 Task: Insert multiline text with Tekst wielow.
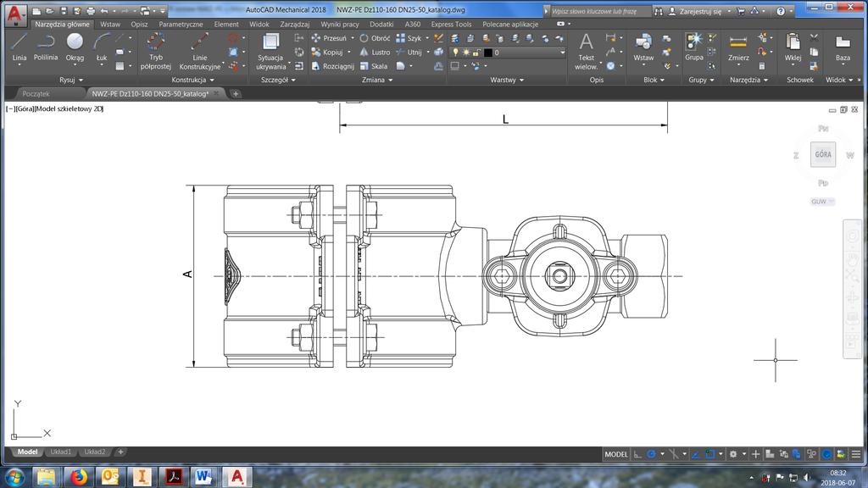[587, 52]
